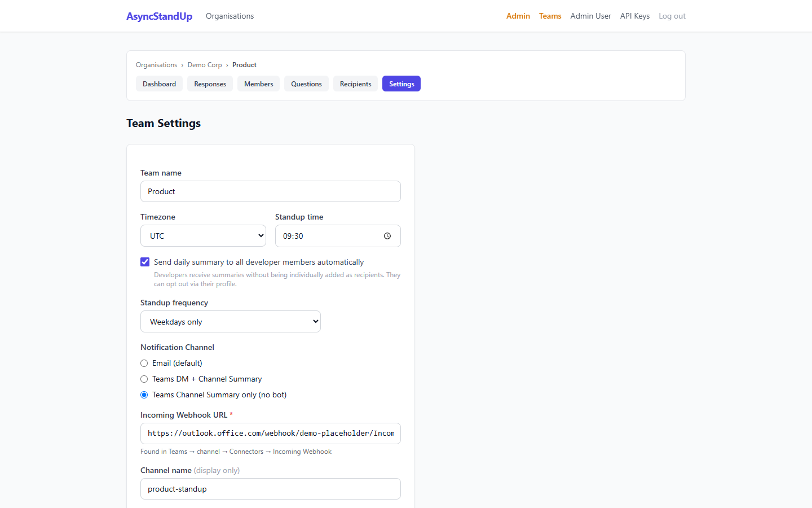Screen dimensions: 812x508
Task: Toggle the daily summary to developers checkbox
Action: (145, 262)
